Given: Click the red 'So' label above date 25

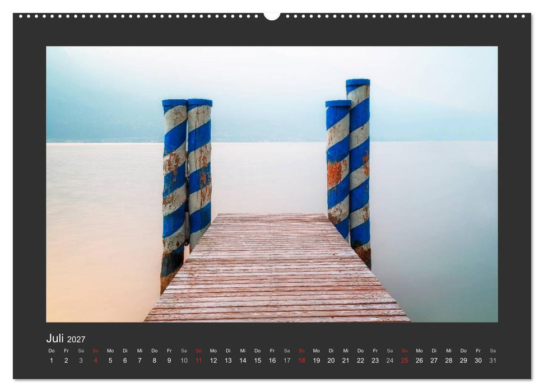Looking at the screenshot, I should (404, 351).
